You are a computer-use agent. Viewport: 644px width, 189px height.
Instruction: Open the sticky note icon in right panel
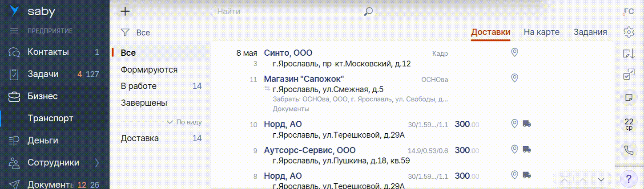pyautogui.click(x=628, y=98)
